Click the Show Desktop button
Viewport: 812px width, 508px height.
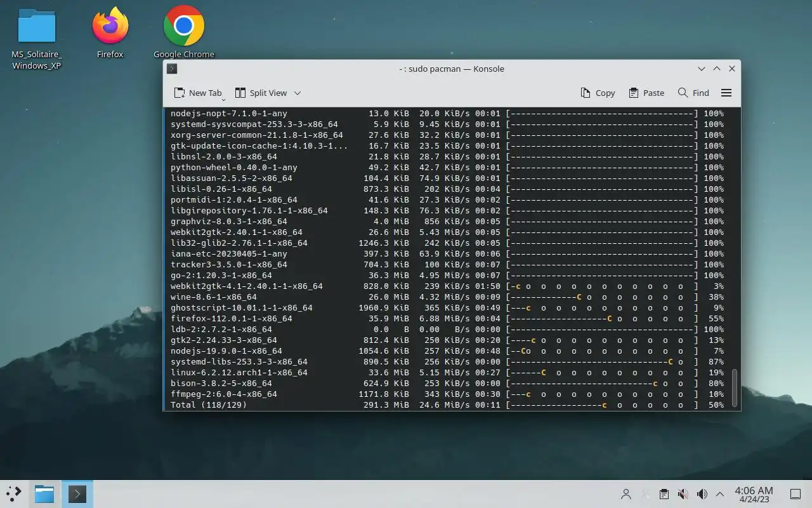pyautogui.click(x=795, y=494)
